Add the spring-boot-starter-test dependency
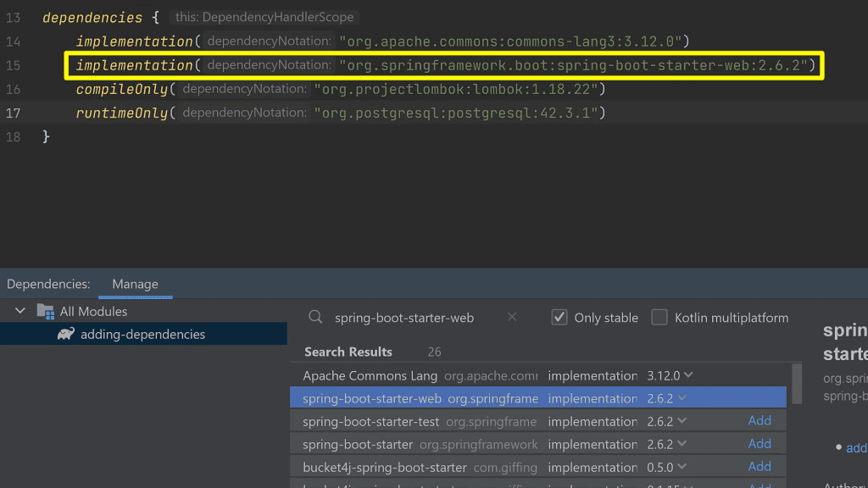The width and height of the screenshot is (868, 488). 759,421
